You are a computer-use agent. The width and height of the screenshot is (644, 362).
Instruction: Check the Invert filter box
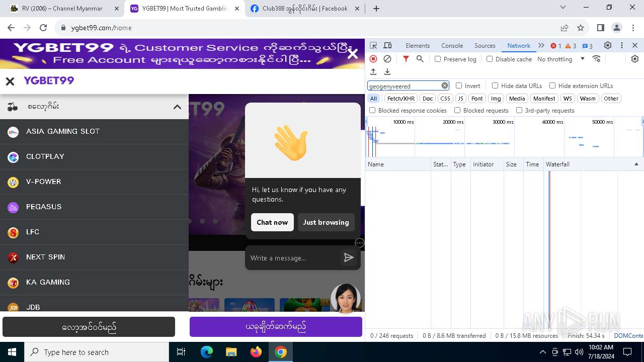pos(459,85)
